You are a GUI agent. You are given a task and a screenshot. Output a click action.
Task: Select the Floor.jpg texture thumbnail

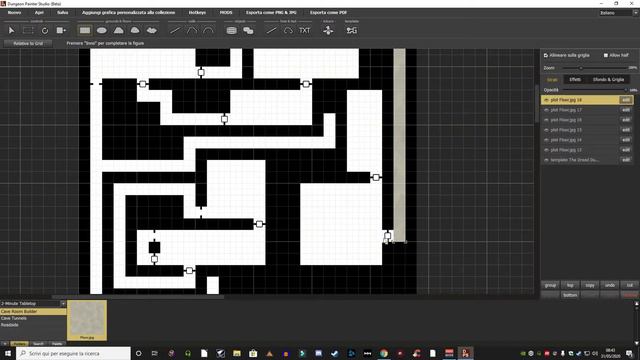click(87, 320)
